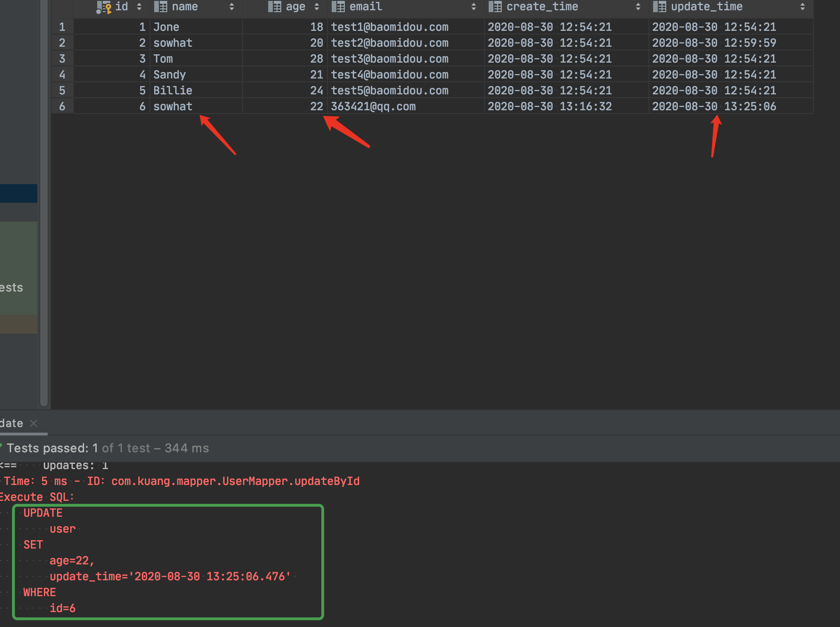Click the id column primary key icon
Viewport: 840px width, 627px height.
(x=104, y=7)
